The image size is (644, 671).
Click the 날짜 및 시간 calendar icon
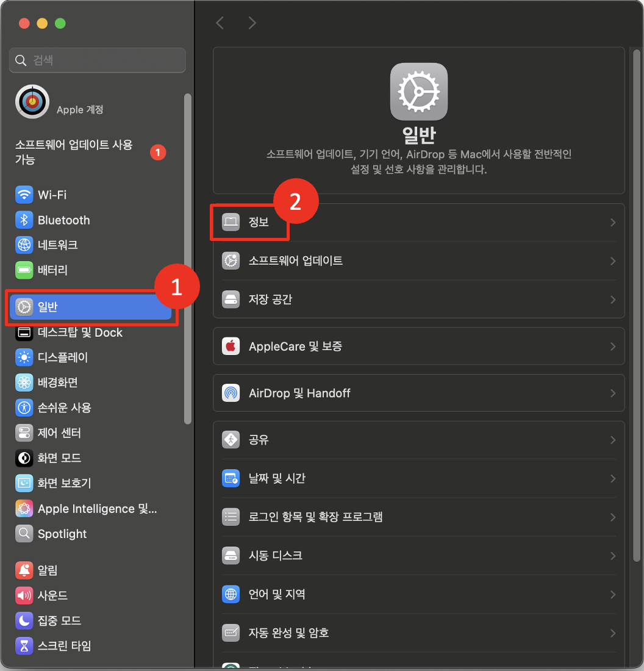(231, 478)
